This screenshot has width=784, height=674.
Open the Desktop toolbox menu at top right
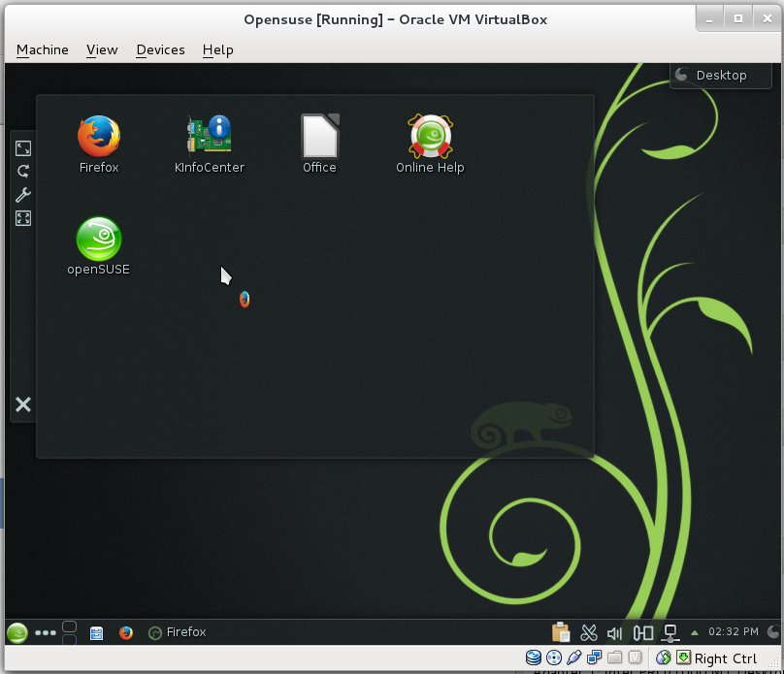720,75
